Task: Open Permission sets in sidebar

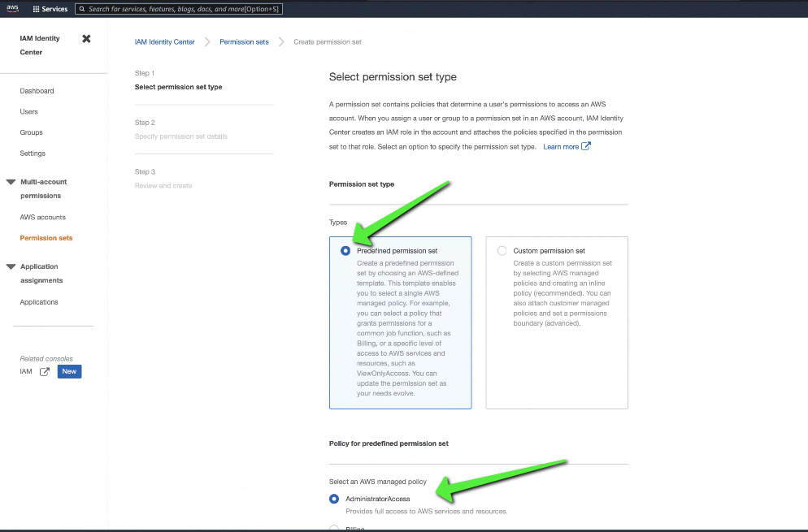Action: (x=46, y=238)
